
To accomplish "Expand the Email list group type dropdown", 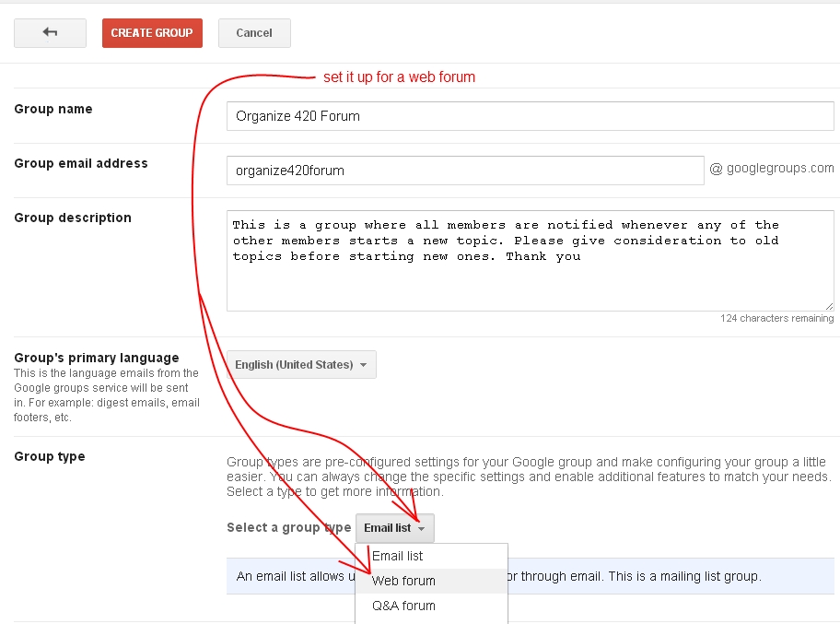I will [394, 528].
